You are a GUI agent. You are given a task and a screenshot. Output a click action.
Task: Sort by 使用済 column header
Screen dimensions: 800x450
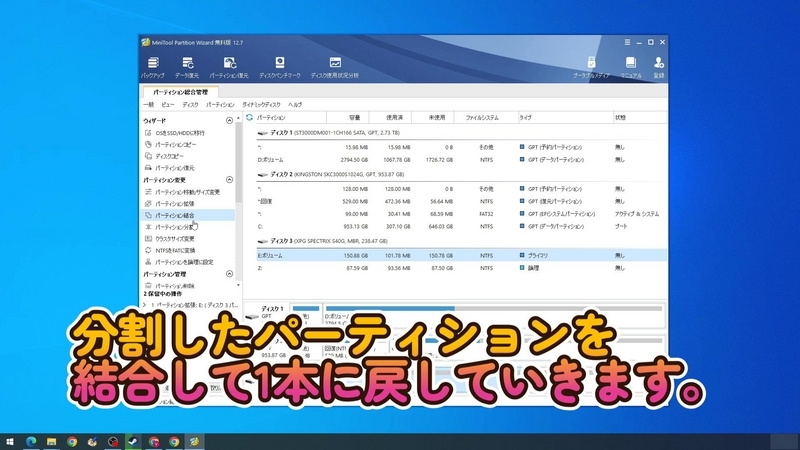(x=390, y=117)
